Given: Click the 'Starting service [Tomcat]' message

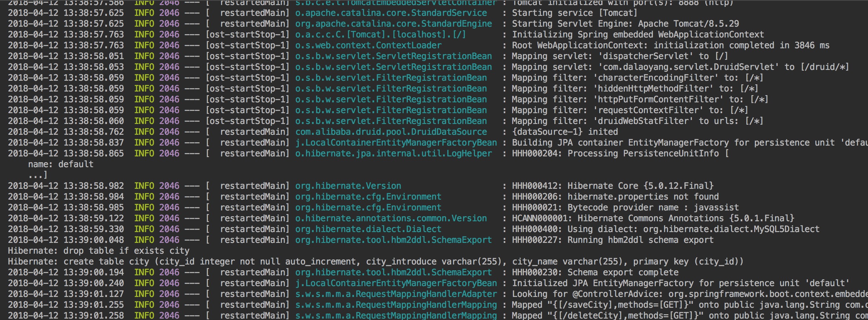Looking at the screenshot, I should pyautogui.click(x=574, y=13).
